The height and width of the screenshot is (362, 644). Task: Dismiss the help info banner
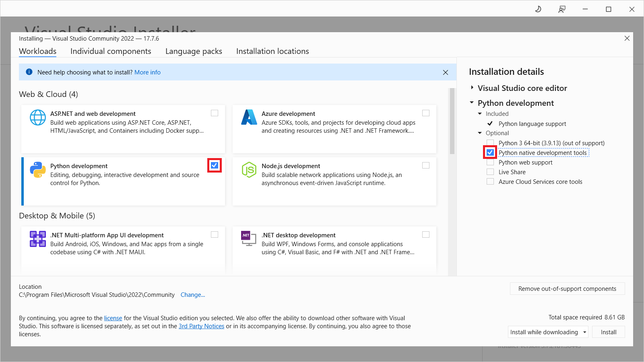click(x=445, y=72)
